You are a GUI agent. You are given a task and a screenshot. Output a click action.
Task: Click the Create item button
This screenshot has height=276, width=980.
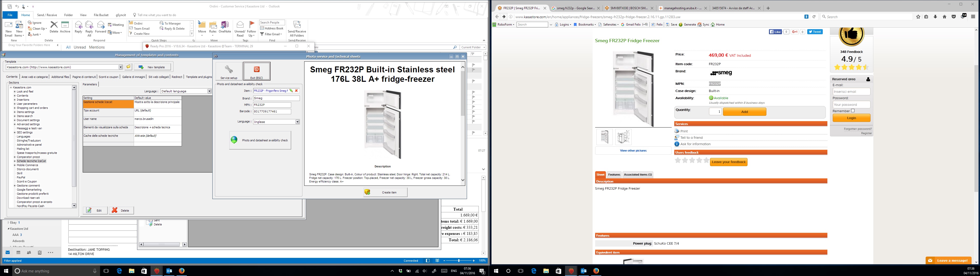[x=385, y=192]
